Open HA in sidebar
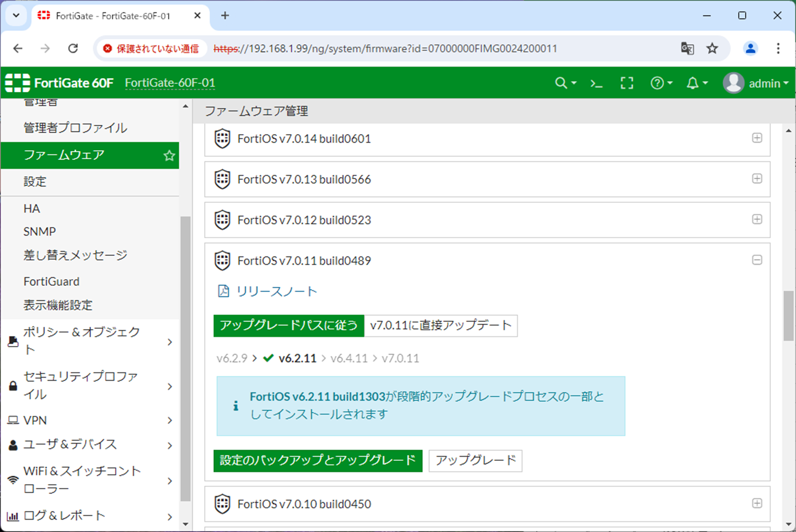 (31, 209)
